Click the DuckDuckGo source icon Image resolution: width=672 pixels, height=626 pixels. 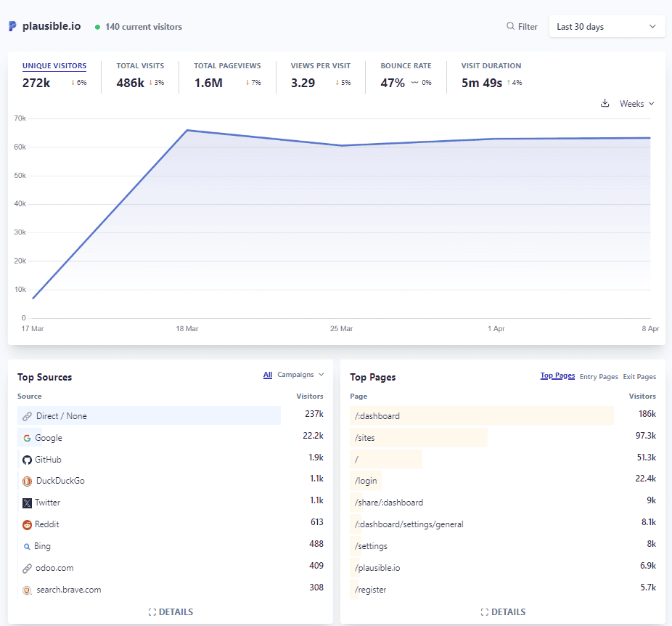pyautogui.click(x=27, y=481)
